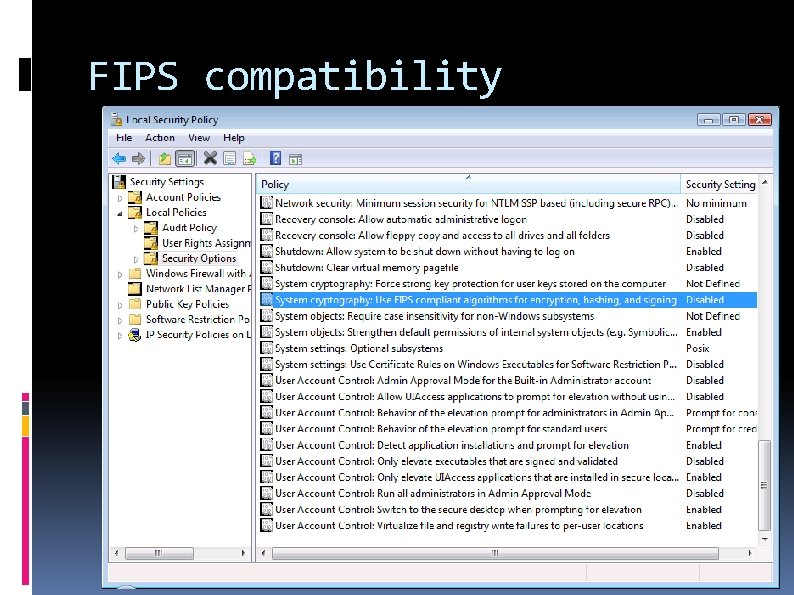The width and height of the screenshot is (794, 595).
Task: Click the Delete X toolbar icon
Action: (210, 158)
